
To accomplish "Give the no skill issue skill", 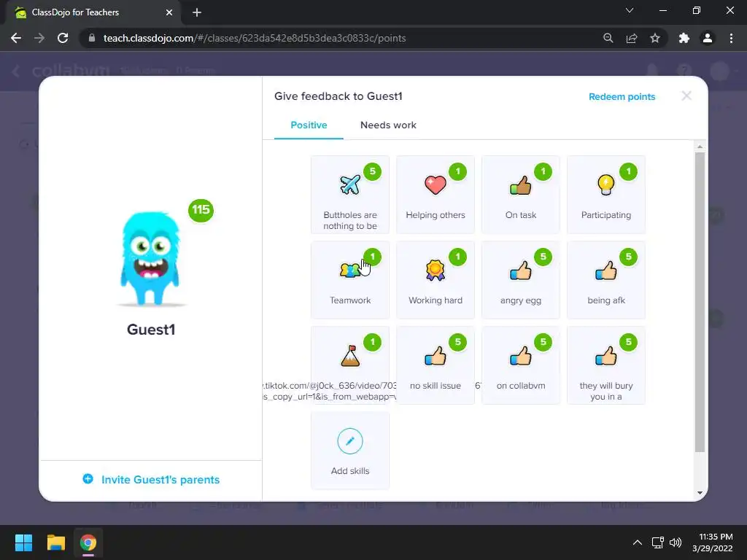I will coord(436,365).
